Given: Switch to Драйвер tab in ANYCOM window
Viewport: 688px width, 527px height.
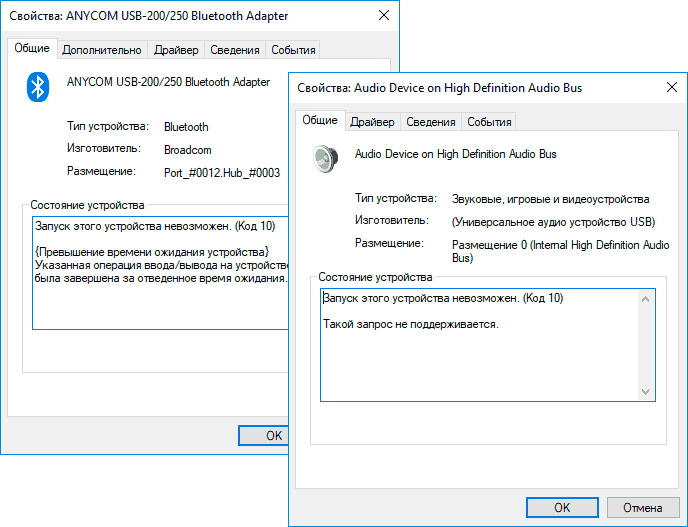Looking at the screenshot, I should pos(176,50).
